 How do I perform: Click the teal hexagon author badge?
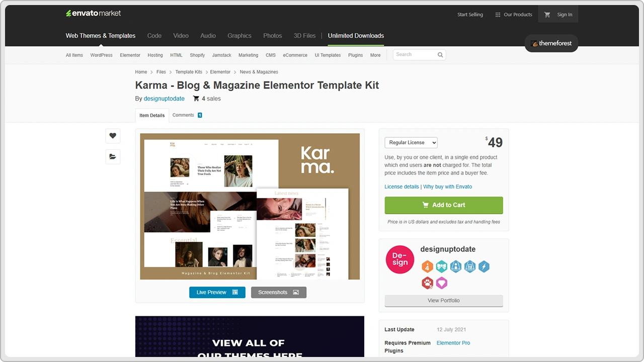(441, 266)
